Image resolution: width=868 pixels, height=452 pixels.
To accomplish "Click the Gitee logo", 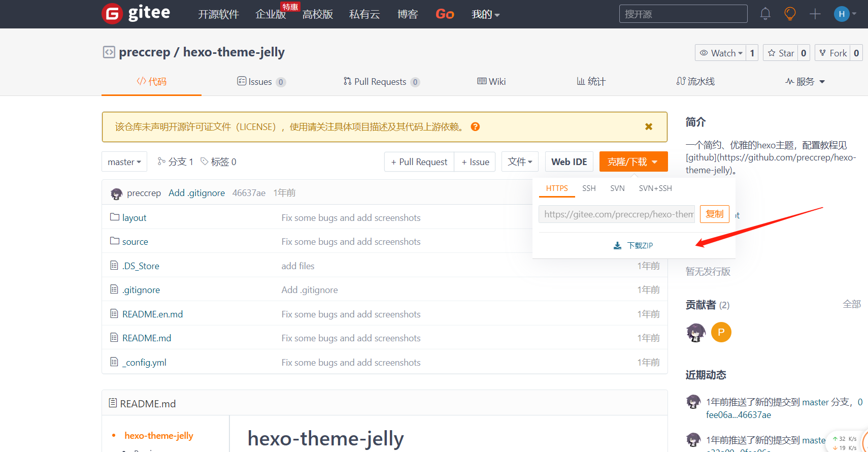I will 136,14.
